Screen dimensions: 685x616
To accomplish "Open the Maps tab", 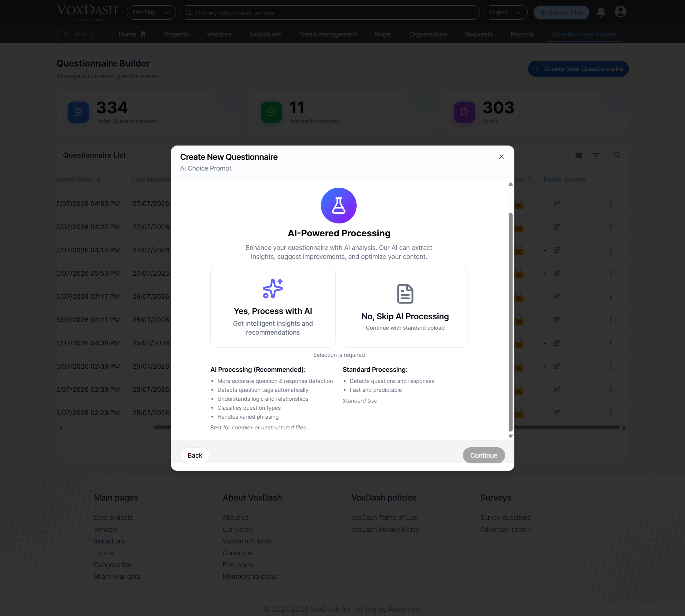I will (383, 34).
